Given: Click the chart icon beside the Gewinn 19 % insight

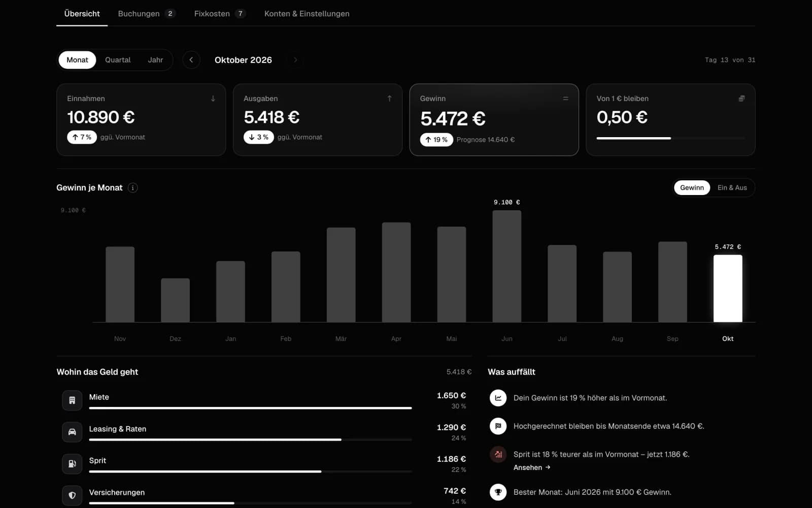Looking at the screenshot, I should click(498, 398).
